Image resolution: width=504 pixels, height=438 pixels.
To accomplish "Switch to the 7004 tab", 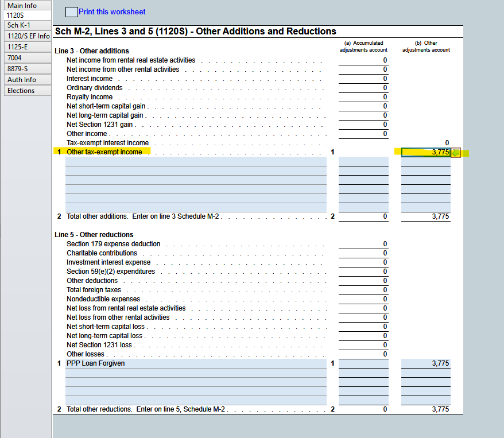I will coord(28,58).
